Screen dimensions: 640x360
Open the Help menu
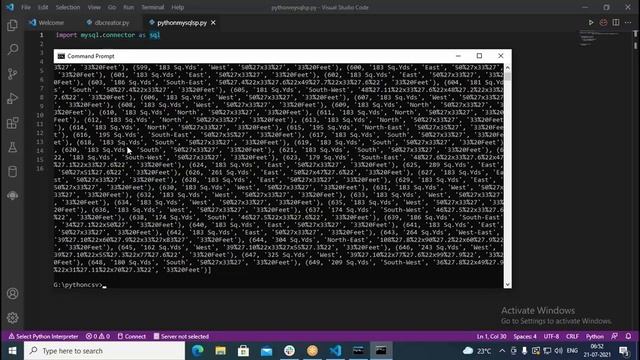point(178,7)
